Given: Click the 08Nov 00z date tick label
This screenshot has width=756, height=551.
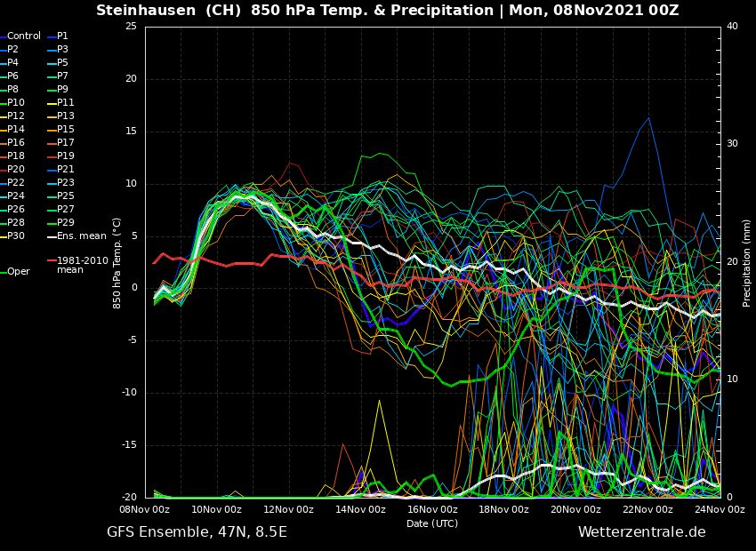Looking at the screenshot, I should tap(145, 510).
